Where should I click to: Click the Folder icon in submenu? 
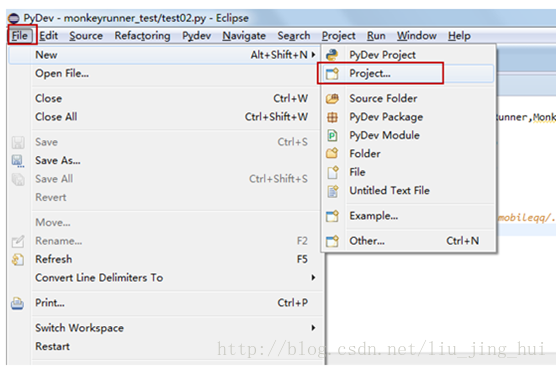point(332,154)
